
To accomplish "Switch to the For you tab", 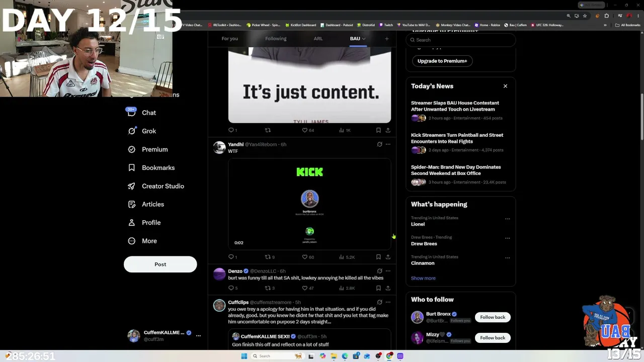I will point(229,39).
